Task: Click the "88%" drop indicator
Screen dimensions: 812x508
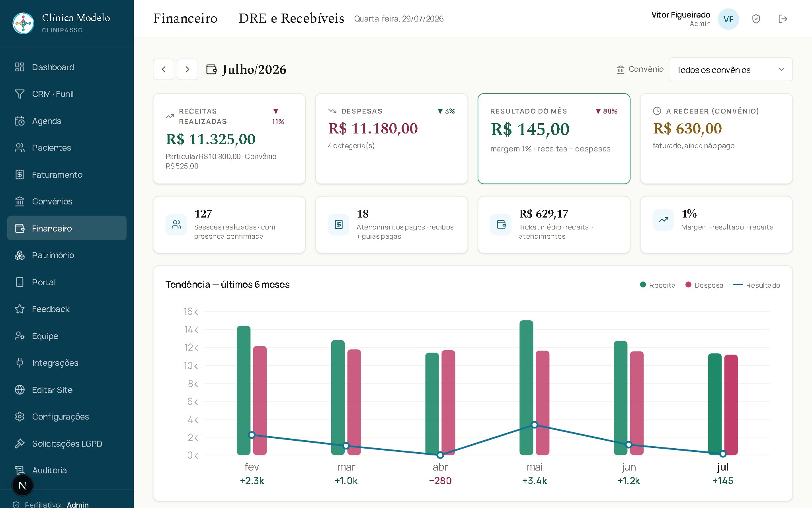Action: click(x=606, y=111)
